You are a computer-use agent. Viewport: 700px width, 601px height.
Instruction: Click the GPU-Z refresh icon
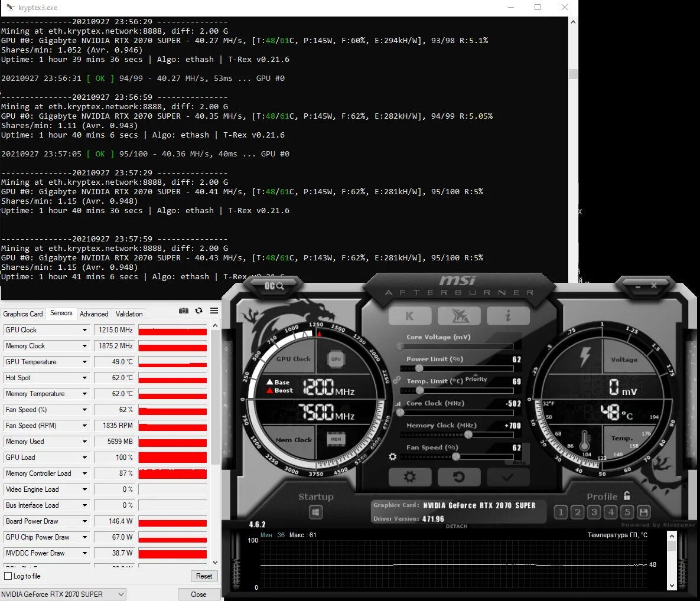pyautogui.click(x=198, y=311)
